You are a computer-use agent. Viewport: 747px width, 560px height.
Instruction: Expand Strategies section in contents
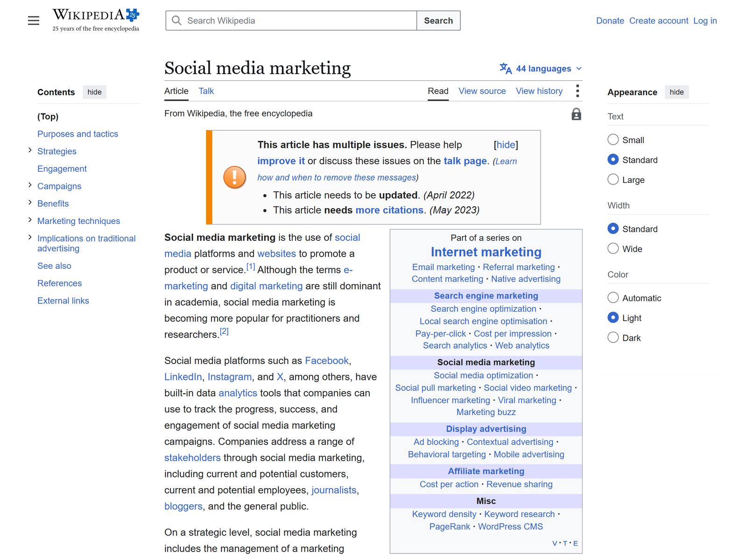(30, 150)
